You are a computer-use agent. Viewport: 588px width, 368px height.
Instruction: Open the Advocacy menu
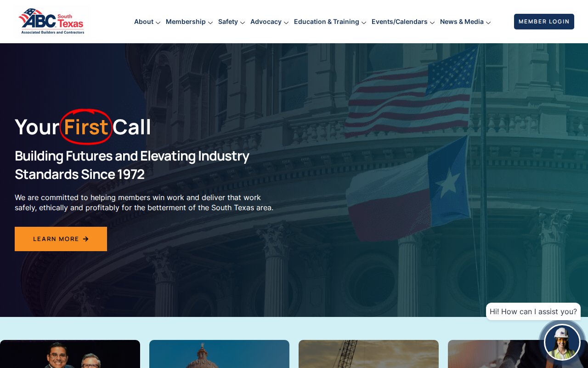point(266,22)
